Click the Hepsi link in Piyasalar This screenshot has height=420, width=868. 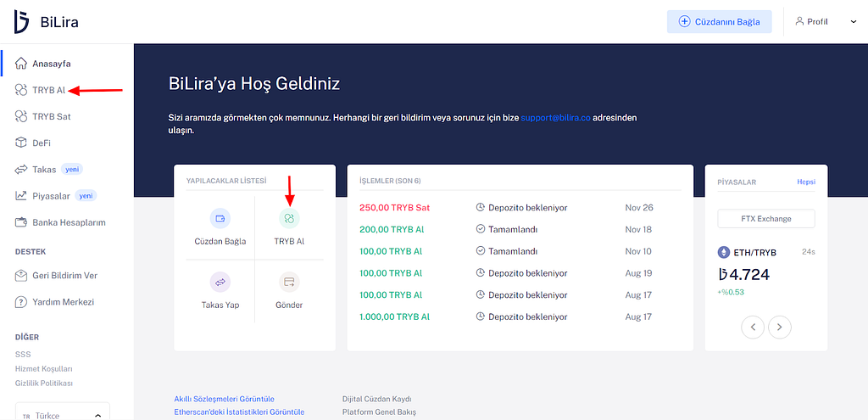pos(806,182)
